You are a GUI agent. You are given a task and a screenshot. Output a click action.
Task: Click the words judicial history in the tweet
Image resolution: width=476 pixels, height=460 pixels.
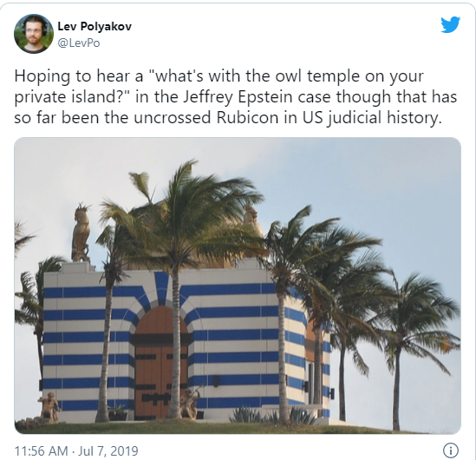(384, 119)
